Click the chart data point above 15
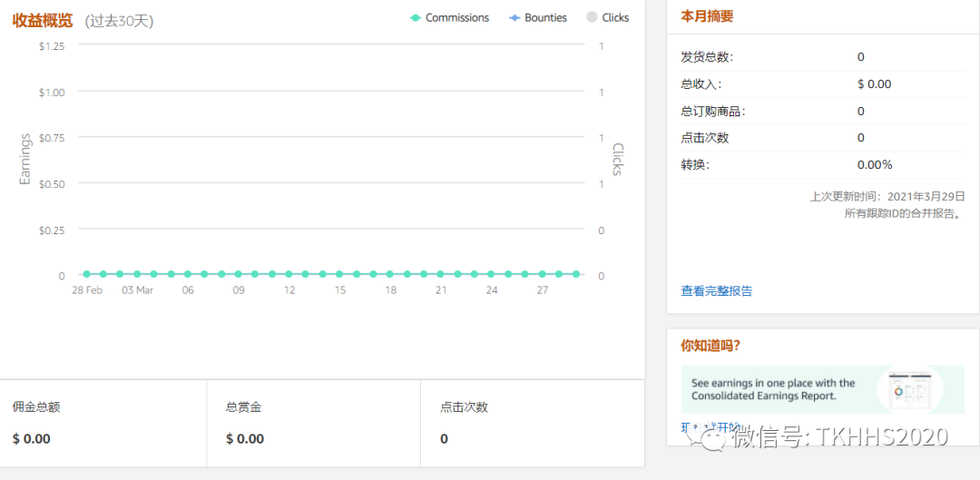 (x=339, y=273)
